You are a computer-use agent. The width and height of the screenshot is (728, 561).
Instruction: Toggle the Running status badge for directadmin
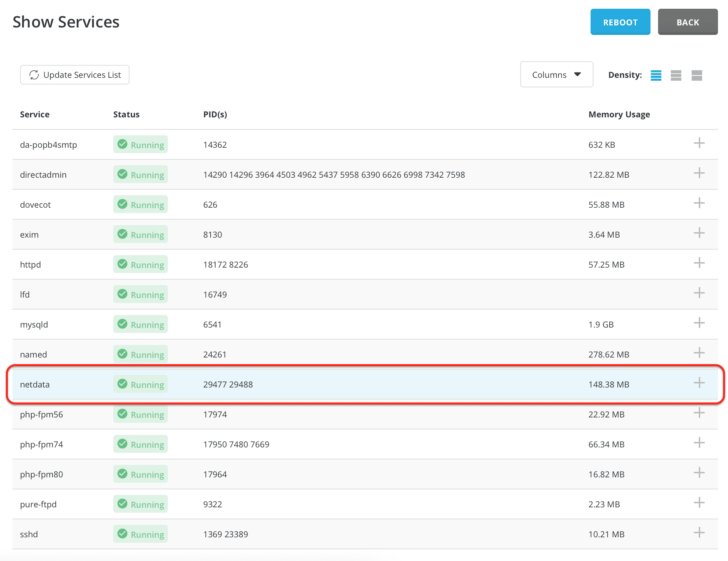point(140,174)
